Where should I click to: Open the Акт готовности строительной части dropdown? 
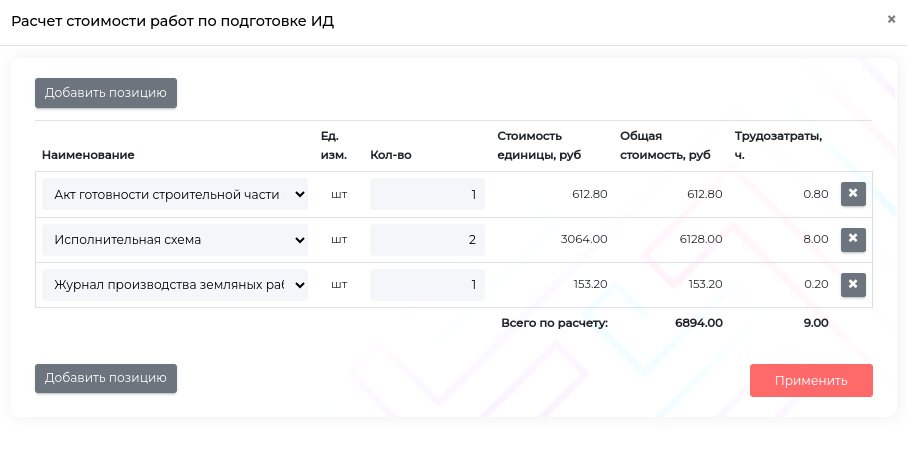pyautogui.click(x=174, y=194)
